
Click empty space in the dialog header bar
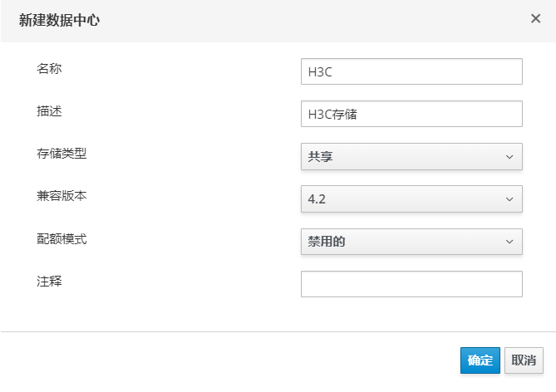pos(316,20)
